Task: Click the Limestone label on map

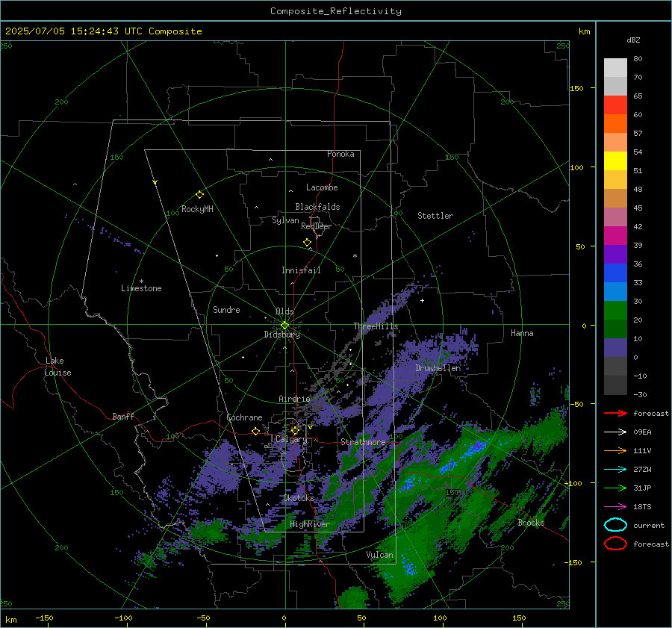Action: pyautogui.click(x=141, y=288)
